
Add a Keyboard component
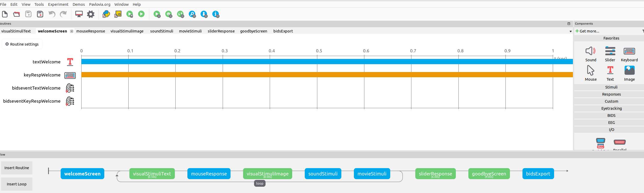tap(629, 54)
